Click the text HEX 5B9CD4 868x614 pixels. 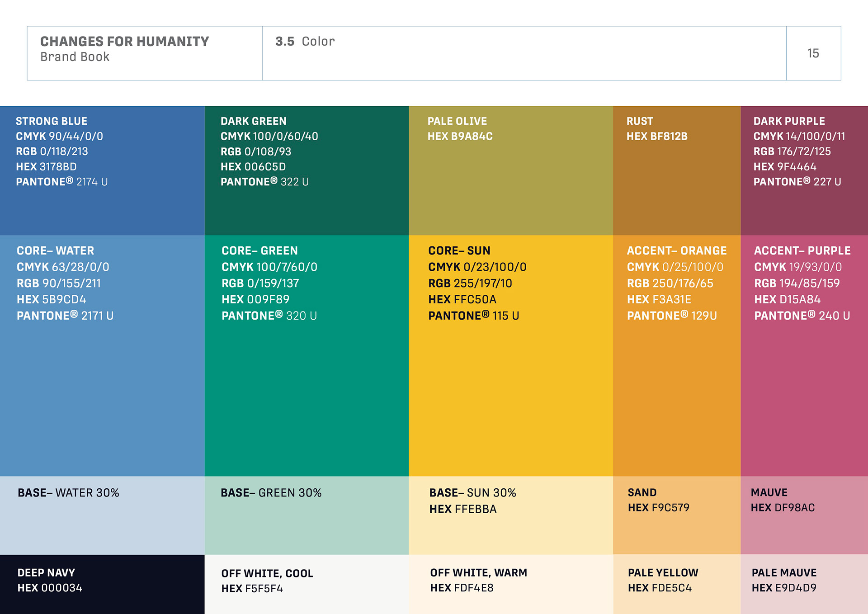[52, 300]
